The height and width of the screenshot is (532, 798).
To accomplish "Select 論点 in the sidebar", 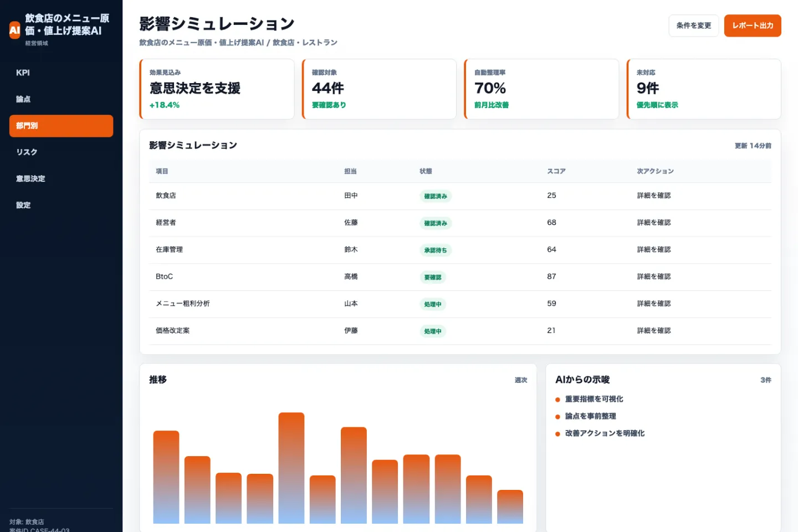I will pyautogui.click(x=61, y=99).
